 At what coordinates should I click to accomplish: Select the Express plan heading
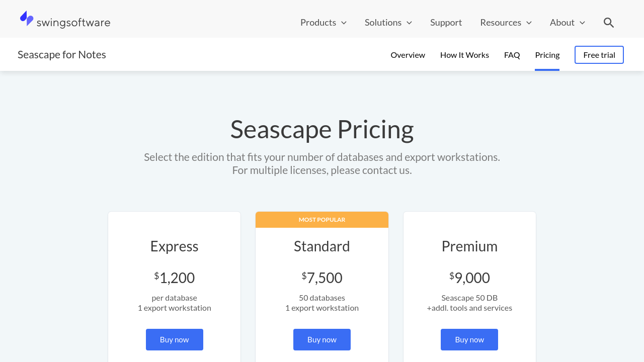[x=174, y=246]
